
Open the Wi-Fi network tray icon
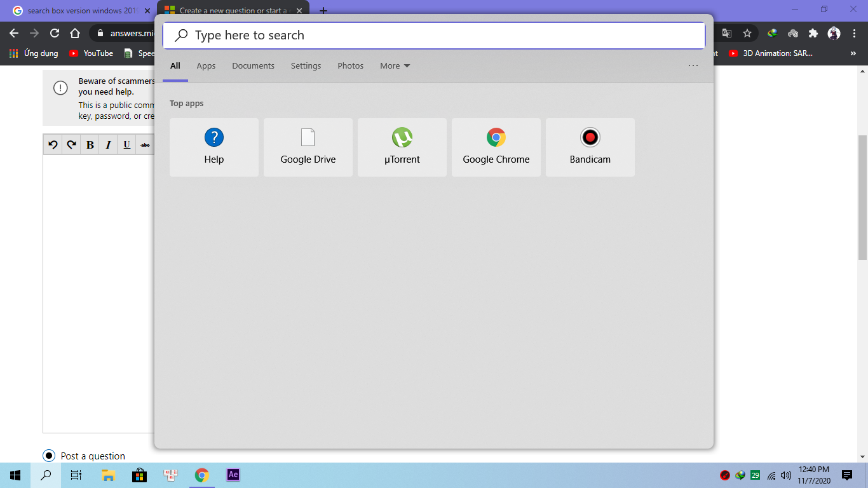pos(771,475)
